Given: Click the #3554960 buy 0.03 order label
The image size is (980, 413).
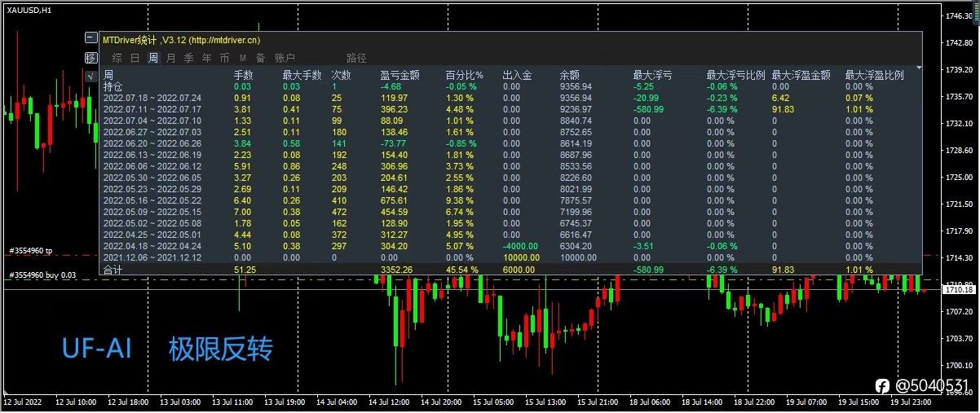Looking at the screenshot, I should click(41, 275).
